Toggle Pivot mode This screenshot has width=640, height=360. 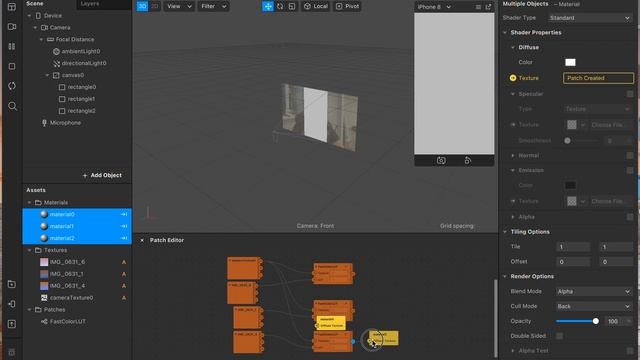(347, 6)
